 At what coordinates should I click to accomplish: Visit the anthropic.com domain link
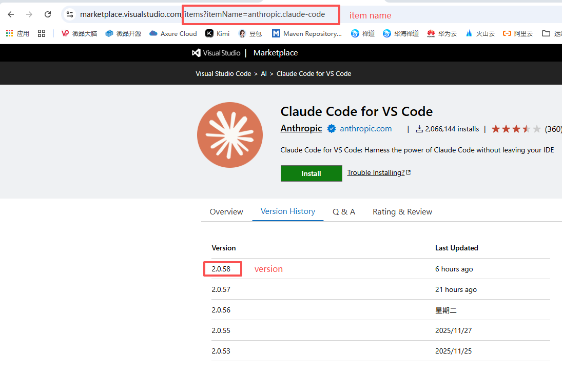(365, 128)
